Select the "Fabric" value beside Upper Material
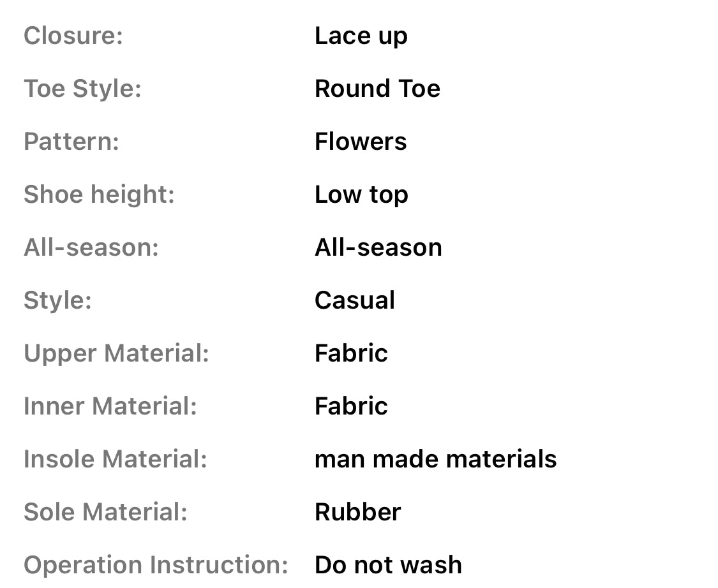Screen dimensions: 718x588 (351, 353)
